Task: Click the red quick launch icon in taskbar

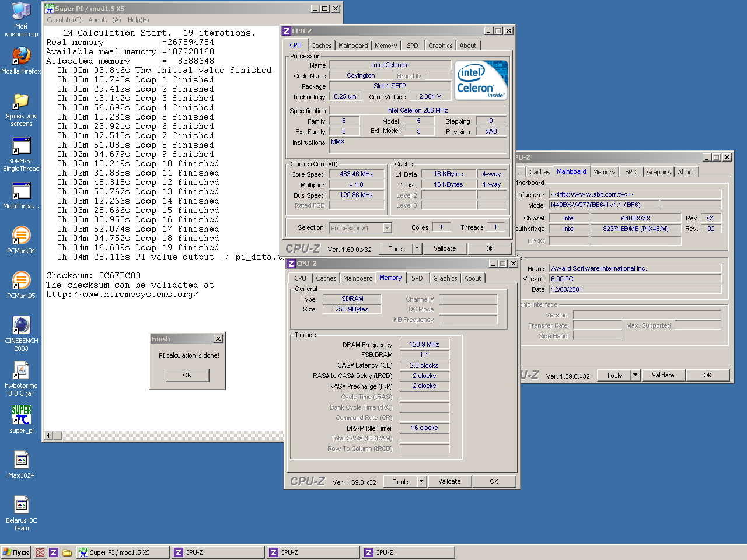Action: tap(40, 552)
